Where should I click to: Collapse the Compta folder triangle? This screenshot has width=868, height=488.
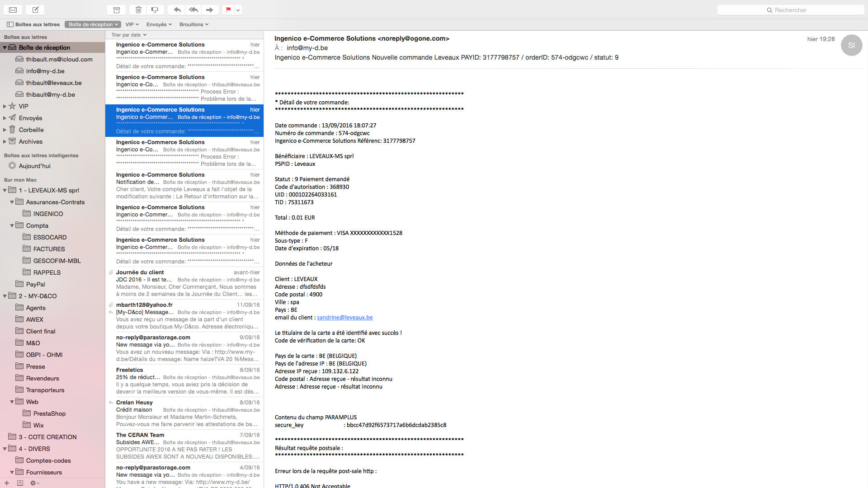(x=12, y=225)
